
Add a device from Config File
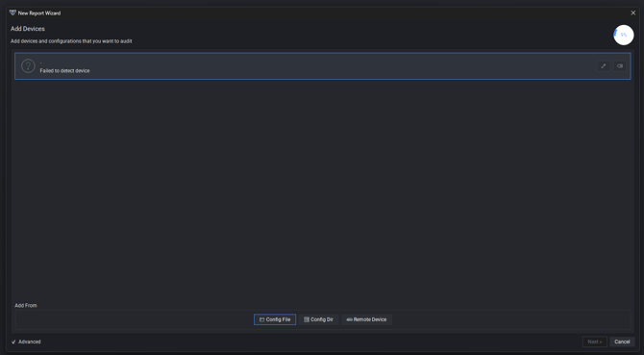click(x=275, y=319)
